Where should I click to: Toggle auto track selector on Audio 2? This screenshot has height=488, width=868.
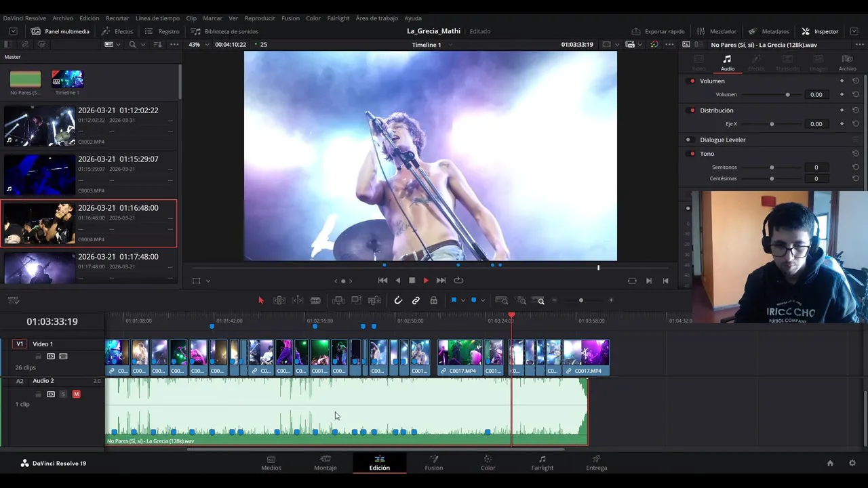50,394
